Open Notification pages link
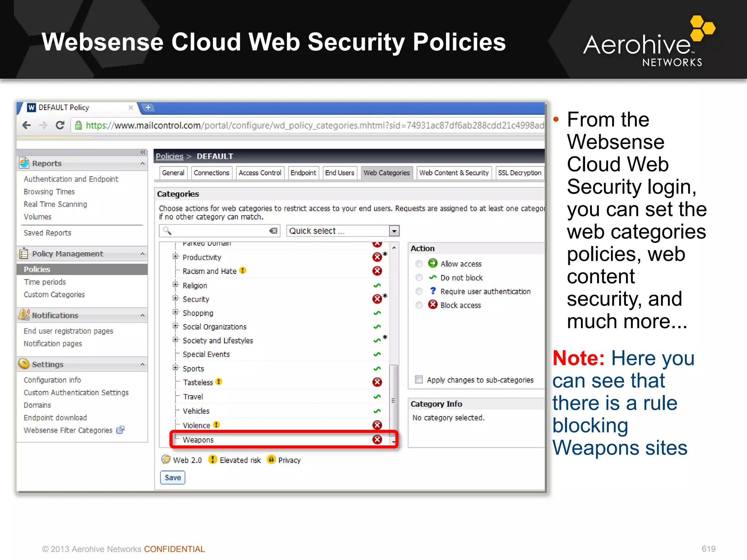This screenshot has width=747, height=560. click(x=53, y=343)
